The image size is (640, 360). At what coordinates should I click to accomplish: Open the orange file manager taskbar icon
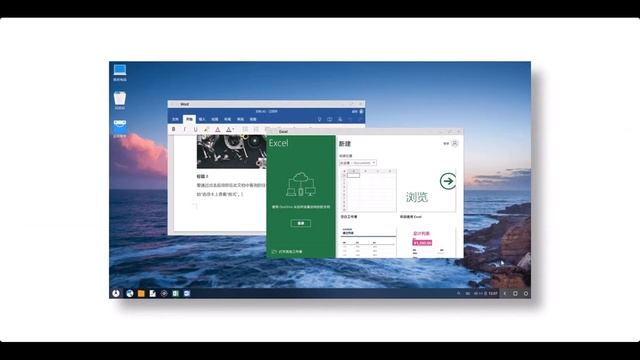click(x=141, y=293)
